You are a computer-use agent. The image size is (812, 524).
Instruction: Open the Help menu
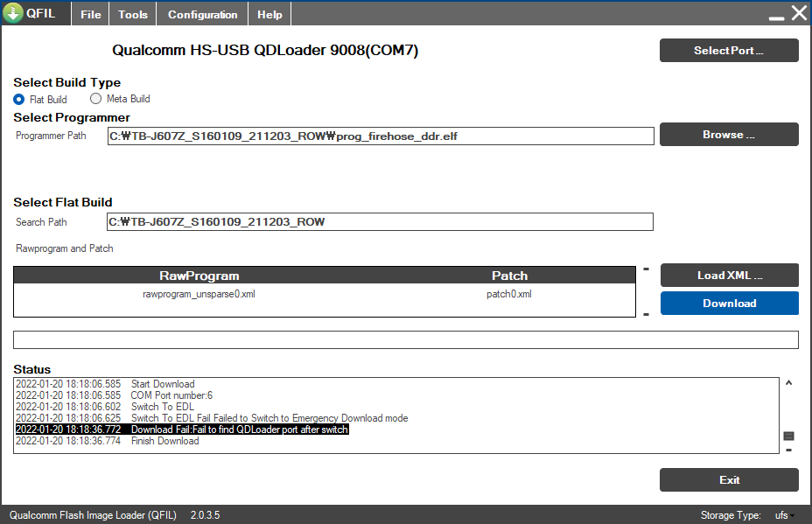pyautogui.click(x=269, y=15)
